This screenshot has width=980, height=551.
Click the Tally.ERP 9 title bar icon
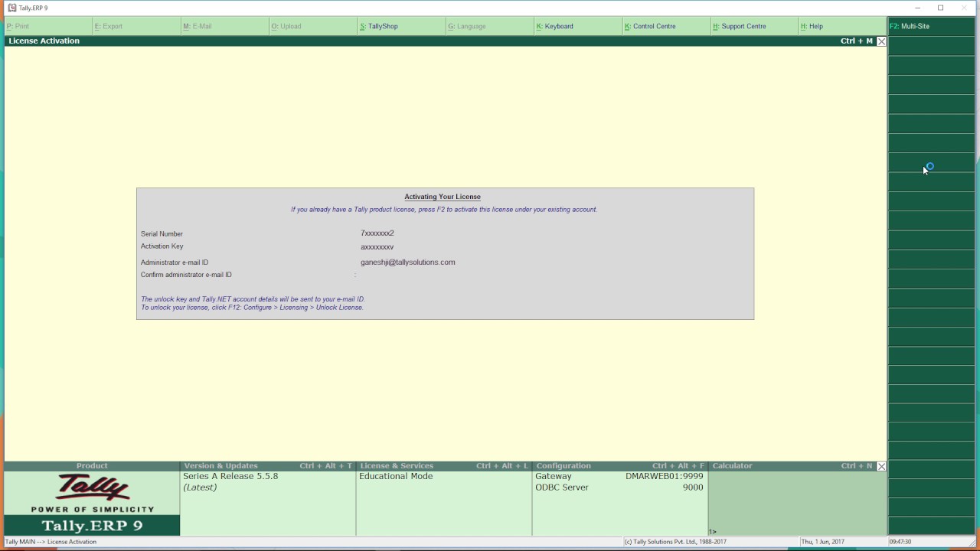pos(11,8)
